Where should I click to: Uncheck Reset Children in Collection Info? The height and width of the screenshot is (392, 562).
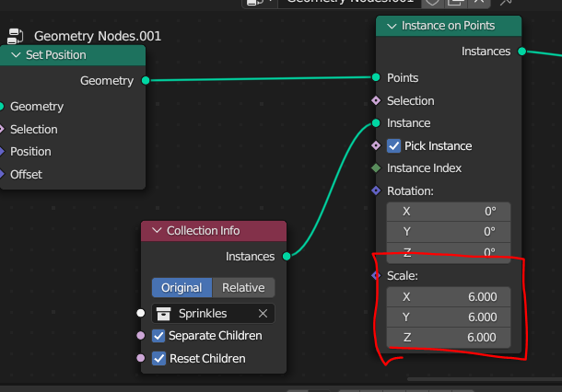click(158, 358)
